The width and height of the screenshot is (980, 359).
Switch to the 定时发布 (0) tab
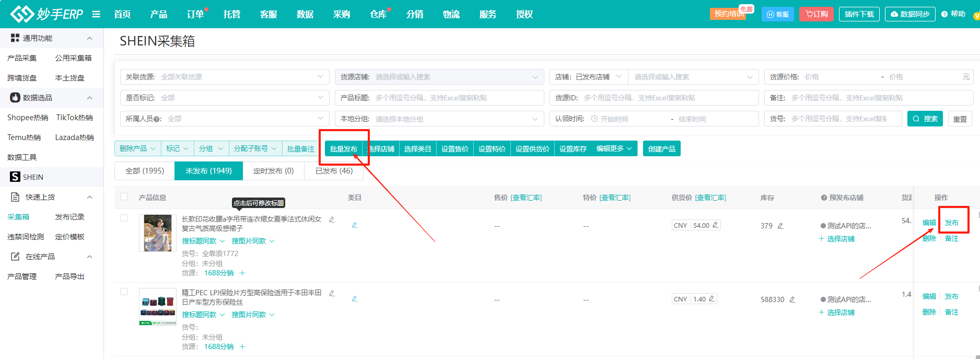point(273,171)
